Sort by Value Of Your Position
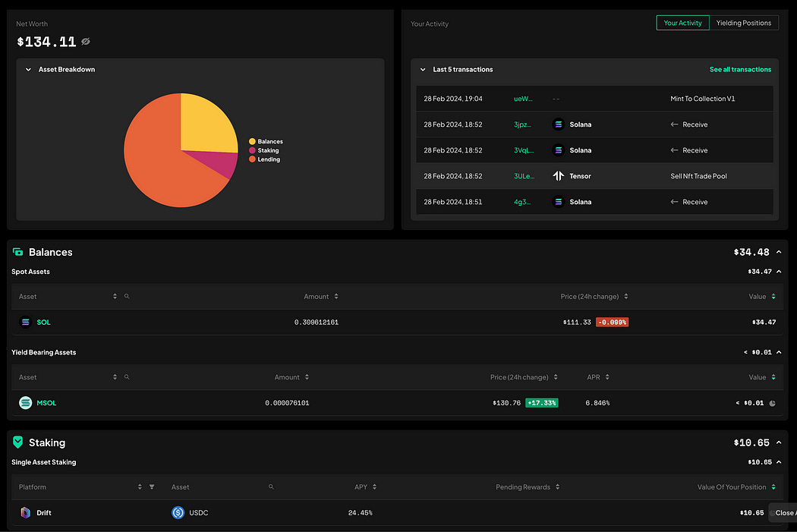 (x=773, y=486)
